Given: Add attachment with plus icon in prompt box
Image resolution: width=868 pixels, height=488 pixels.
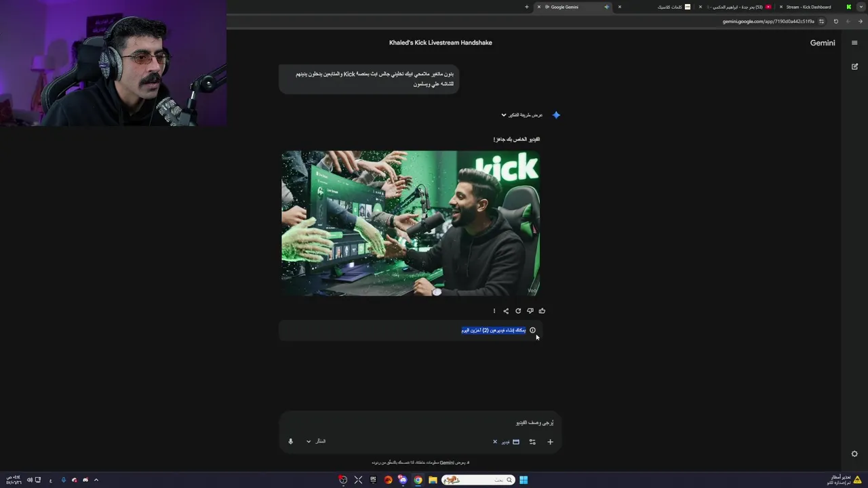Looking at the screenshot, I should coord(550,442).
